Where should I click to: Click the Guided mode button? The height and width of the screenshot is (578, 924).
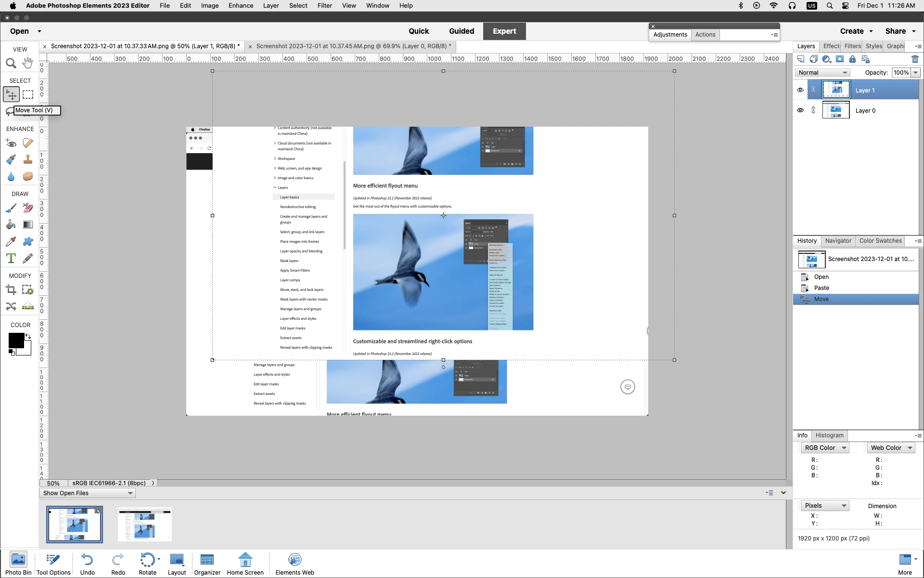coord(461,31)
